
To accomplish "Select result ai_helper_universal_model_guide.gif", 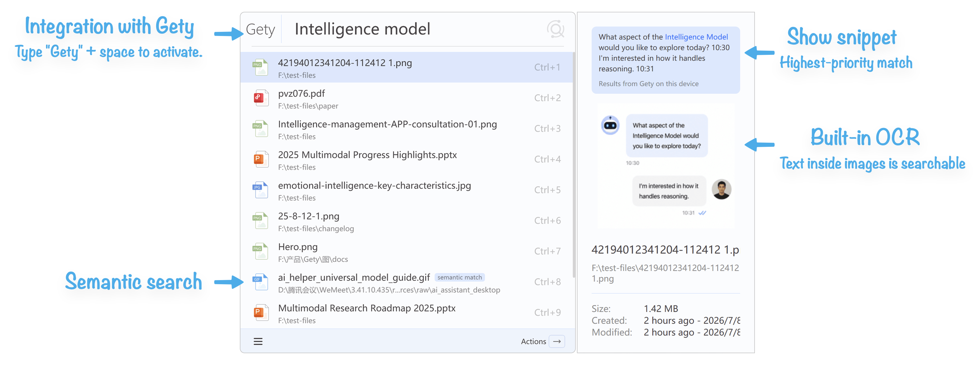I will 407,282.
